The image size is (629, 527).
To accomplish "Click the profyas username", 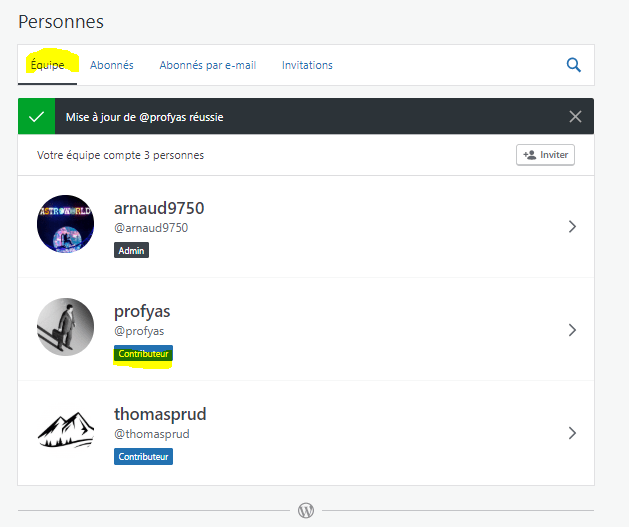I will pos(142,311).
